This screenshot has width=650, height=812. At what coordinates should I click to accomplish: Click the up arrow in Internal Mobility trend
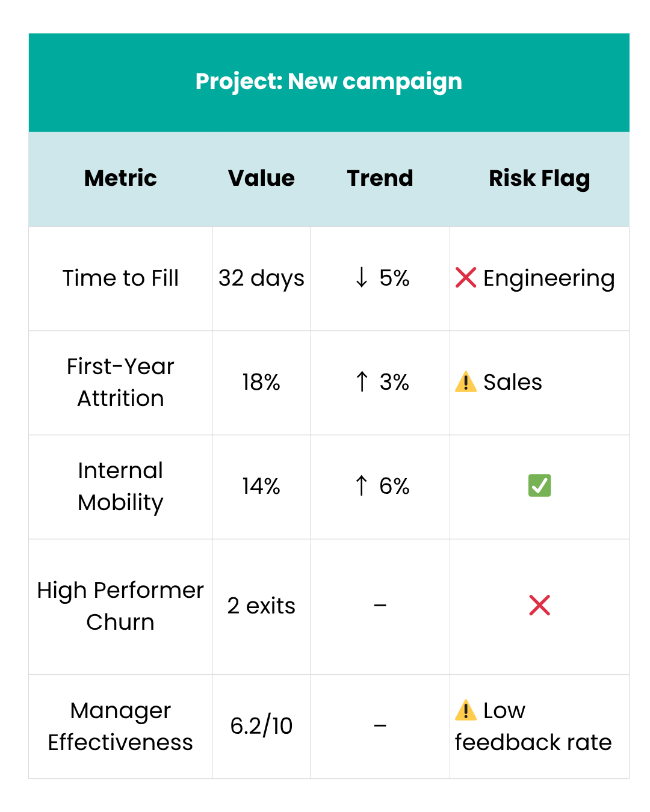pyautogui.click(x=361, y=485)
